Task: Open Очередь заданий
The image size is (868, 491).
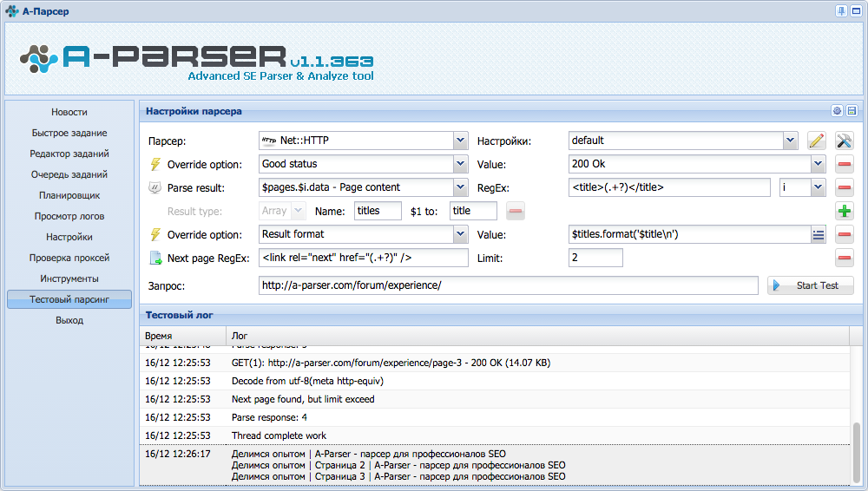Action: click(69, 174)
